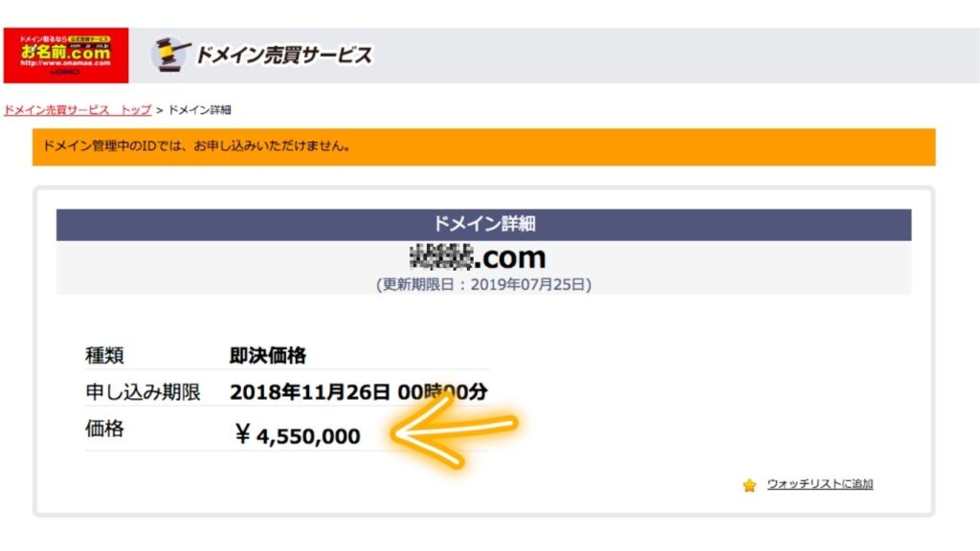This screenshot has height=551, width=980.
Task: Click ウォッチリストに追加 link
Action: tap(819, 484)
